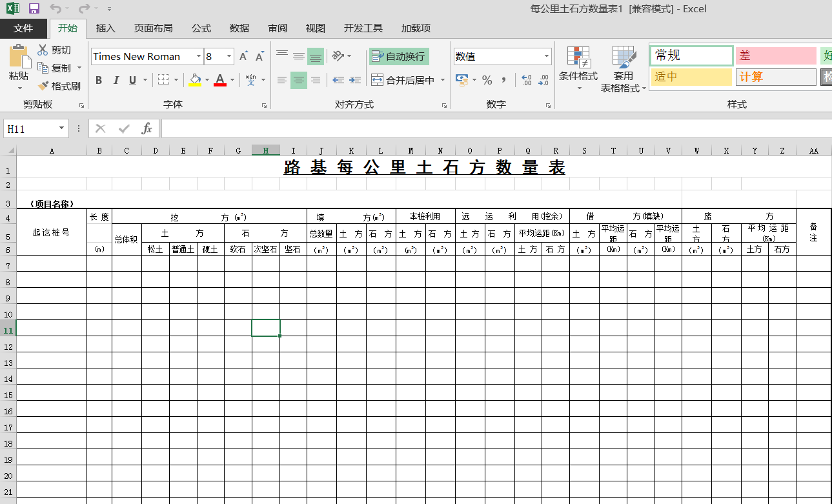Click the red font color A
The width and height of the screenshot is (832, 504).
[220, 80]
